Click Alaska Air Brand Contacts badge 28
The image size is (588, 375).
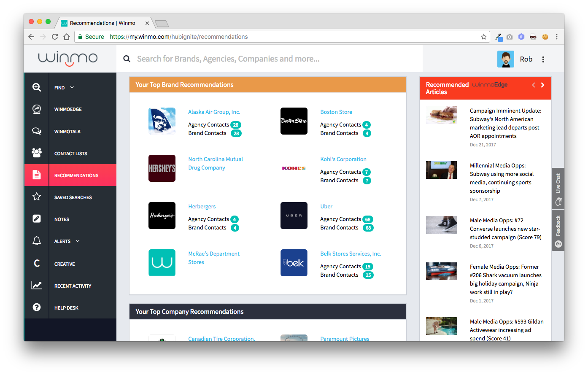236,133
